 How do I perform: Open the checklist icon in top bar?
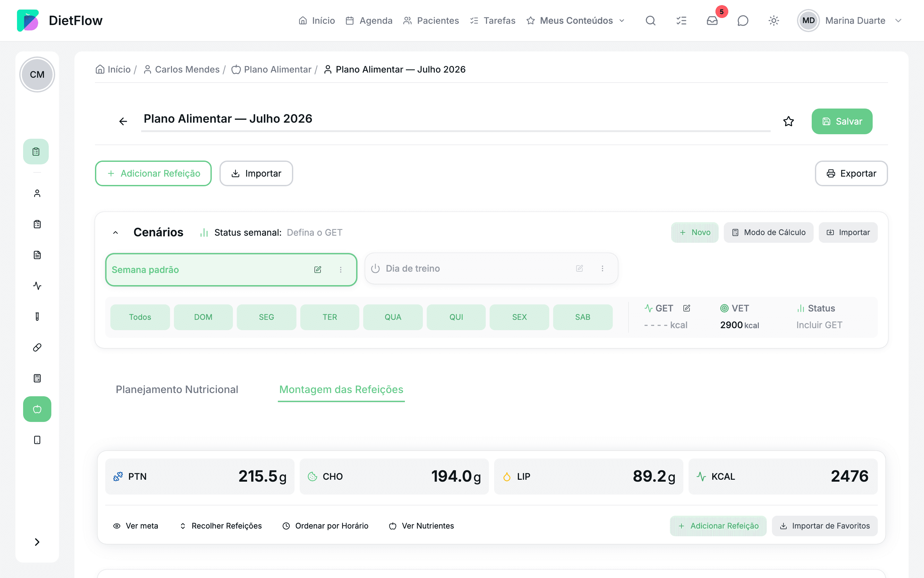pyautogui.click(x=681, y=21)
